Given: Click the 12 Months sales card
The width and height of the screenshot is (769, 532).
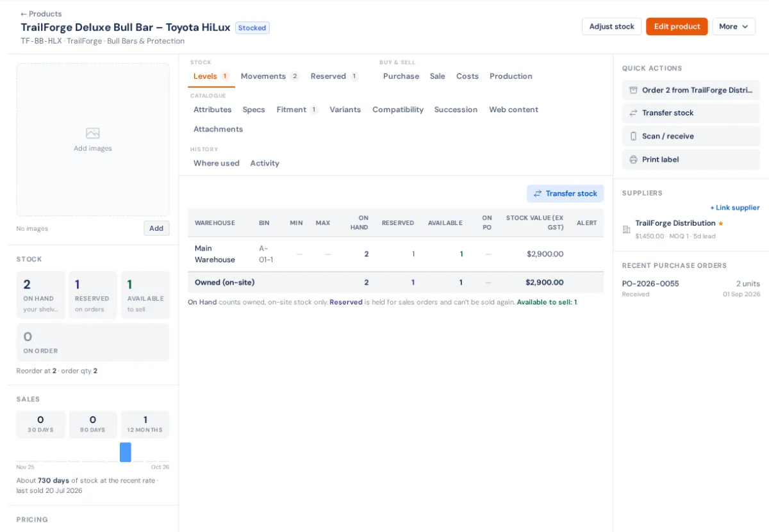Looking at the screenshot, I should (145, 424).
